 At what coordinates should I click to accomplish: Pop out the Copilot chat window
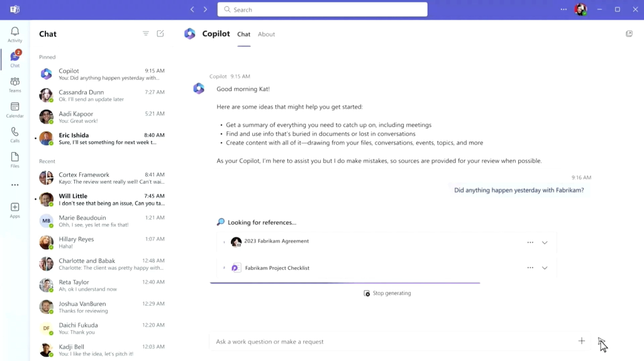(629, 34)
